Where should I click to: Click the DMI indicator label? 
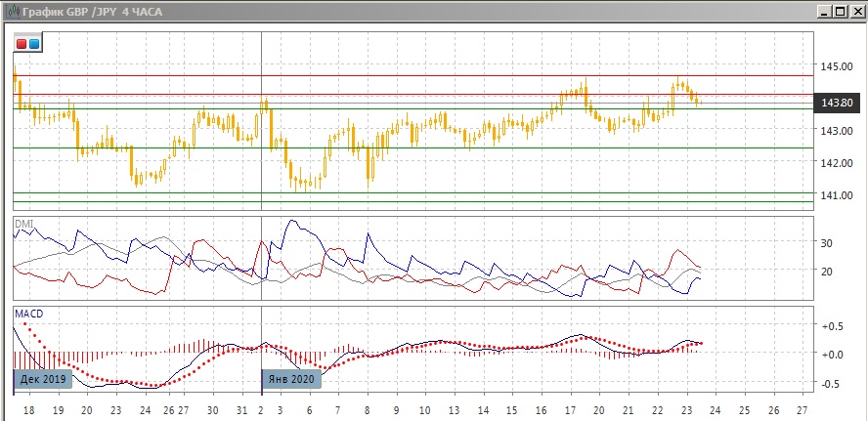click(x=22, y=224)
